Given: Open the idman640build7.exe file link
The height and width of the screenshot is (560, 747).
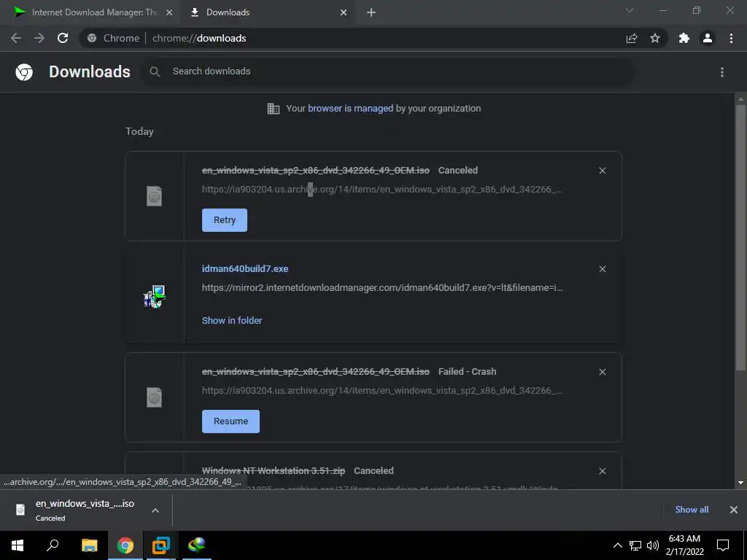Looking at the screenshot, I should [x=245, y=268].
